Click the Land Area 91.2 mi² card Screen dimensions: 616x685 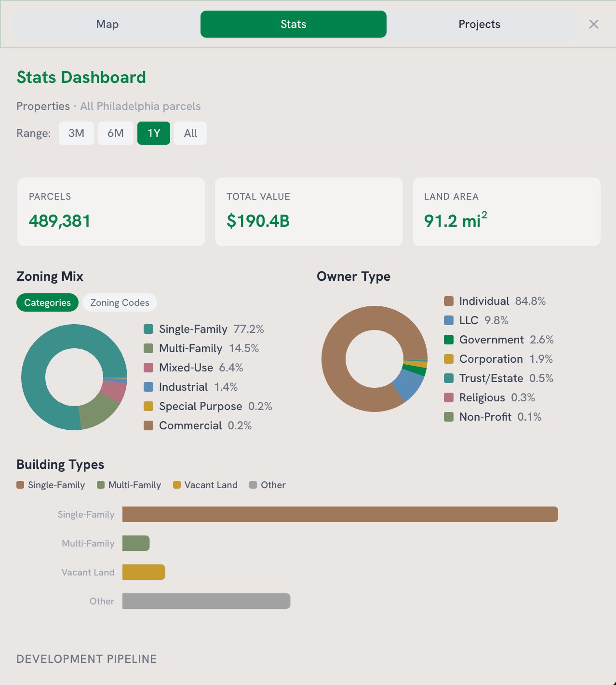click(507, 212)
